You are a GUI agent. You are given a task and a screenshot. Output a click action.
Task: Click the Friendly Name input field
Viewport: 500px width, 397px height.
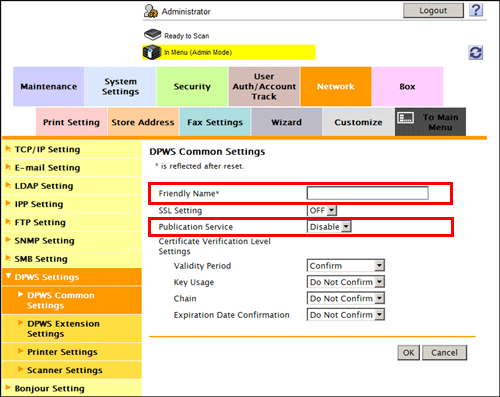(368, 193)
